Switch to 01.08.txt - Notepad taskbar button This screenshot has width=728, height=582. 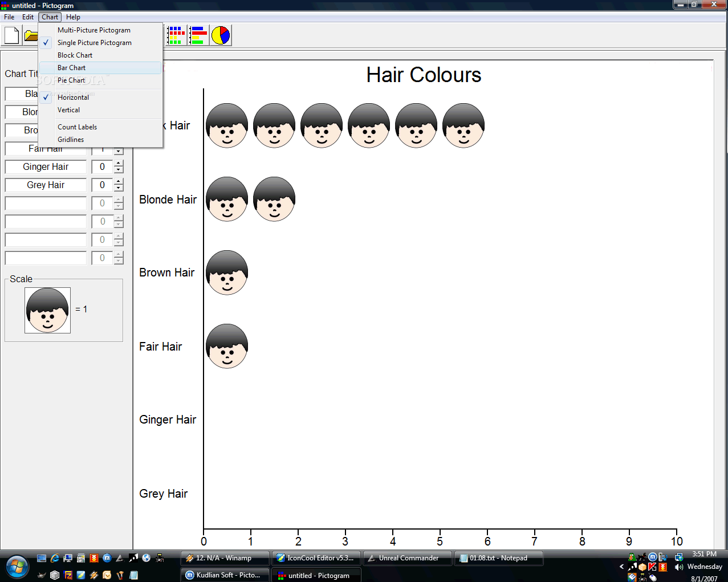click(x=498, y=558)
